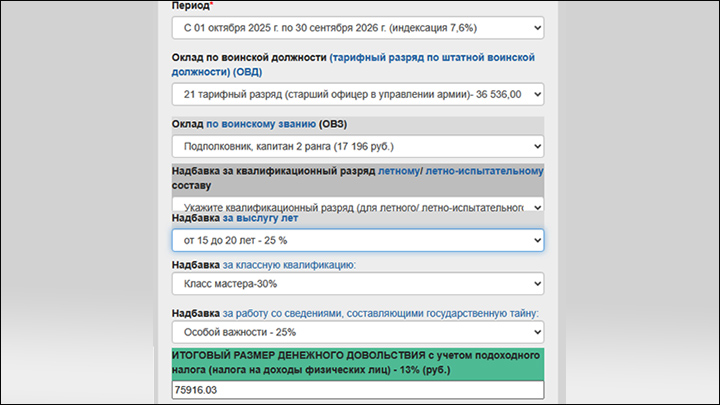Click the 'Надбавка' label before классную квалификацию

tap(195, 265)
